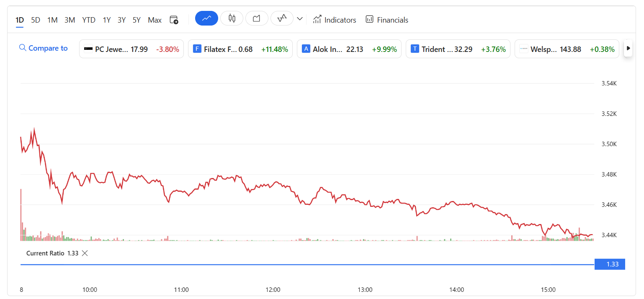Click the Current Ratio 1.33 label
This screenshot has width=644, height=299.
pos(52,253)
